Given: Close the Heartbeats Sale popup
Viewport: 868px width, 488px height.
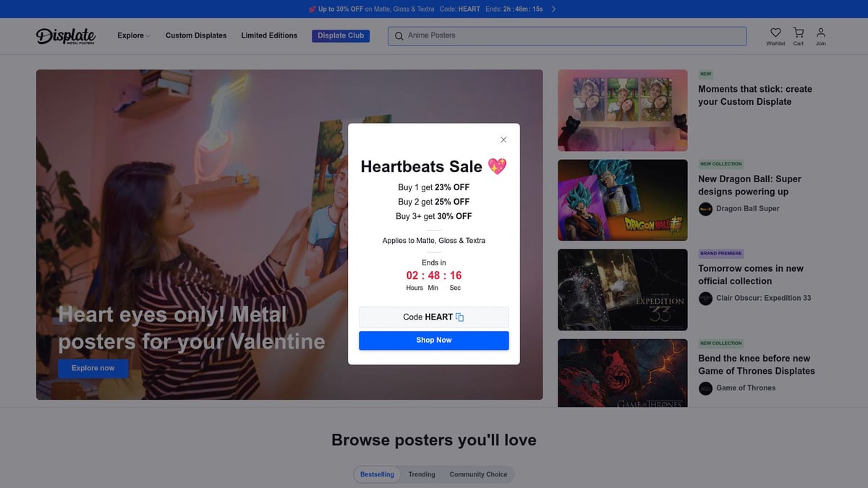Looking at the screenshot, I should (503, 140).
